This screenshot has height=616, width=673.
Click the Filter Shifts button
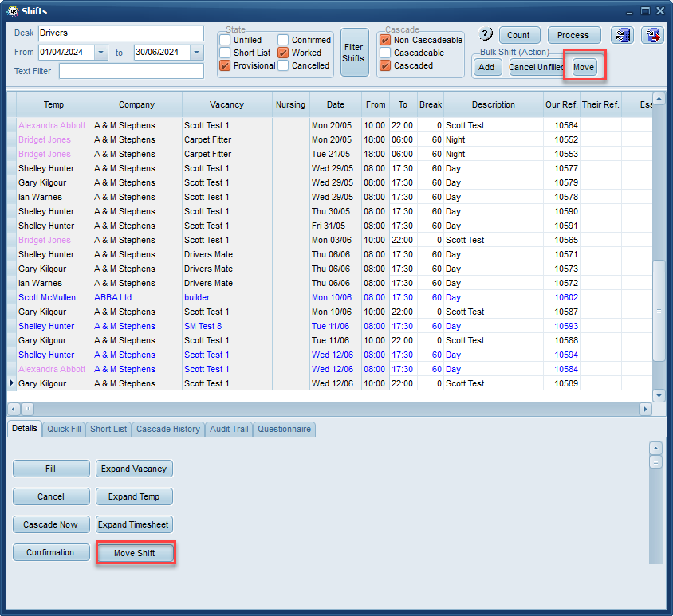[354, 53]
